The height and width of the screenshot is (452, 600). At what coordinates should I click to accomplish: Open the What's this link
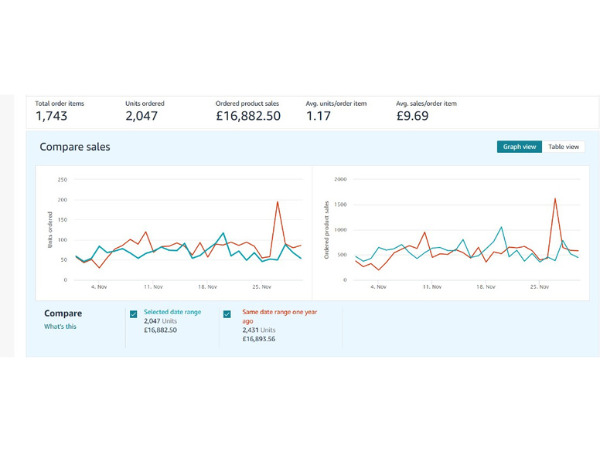[60, 326]
